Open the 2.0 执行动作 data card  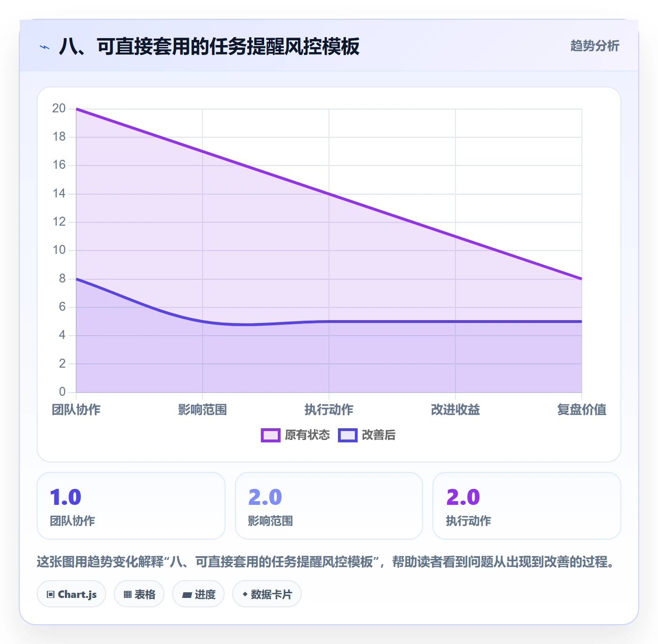[x=527, y=506]
